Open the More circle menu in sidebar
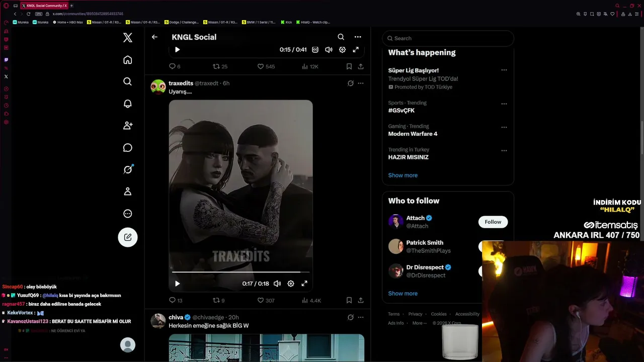Screen dimensions: 644x362 [x=128, y=214]
